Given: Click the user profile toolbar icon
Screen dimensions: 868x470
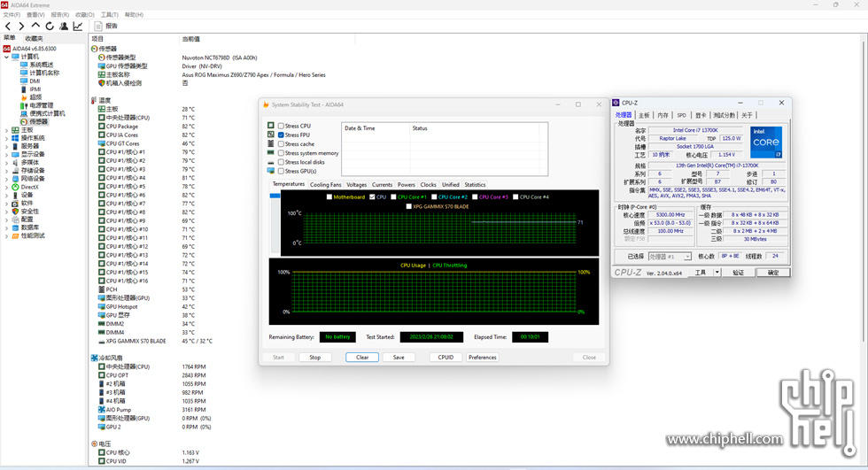Looking at the screenshot, I should click(64, 27).
